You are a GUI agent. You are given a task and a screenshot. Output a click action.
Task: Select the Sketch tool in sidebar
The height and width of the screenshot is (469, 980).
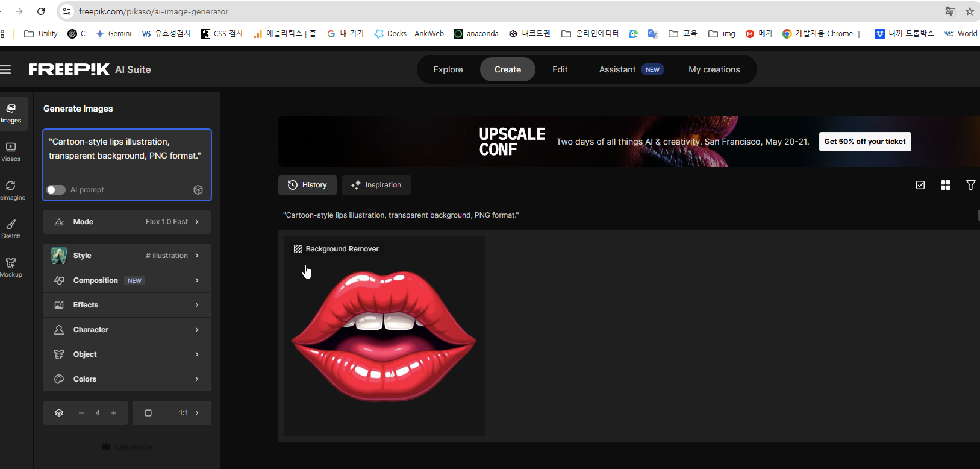pyautogui.click(x=11, y=229)
